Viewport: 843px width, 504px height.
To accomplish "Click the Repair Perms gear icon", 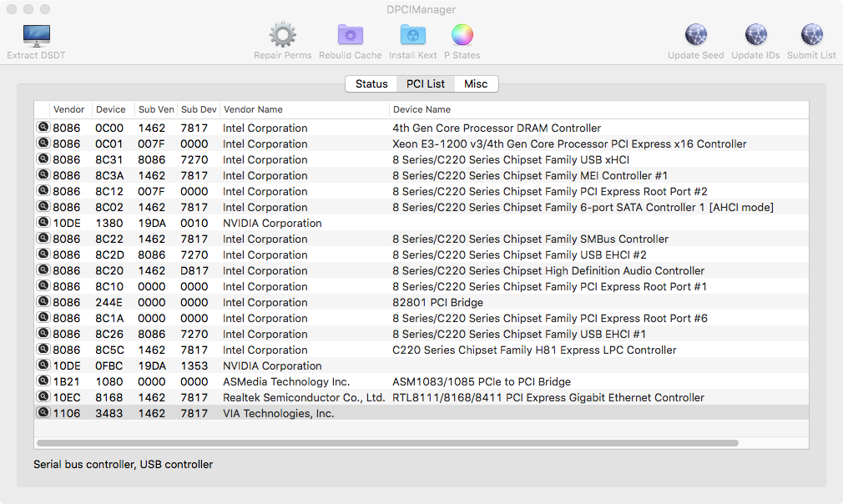I will point(282,36).
